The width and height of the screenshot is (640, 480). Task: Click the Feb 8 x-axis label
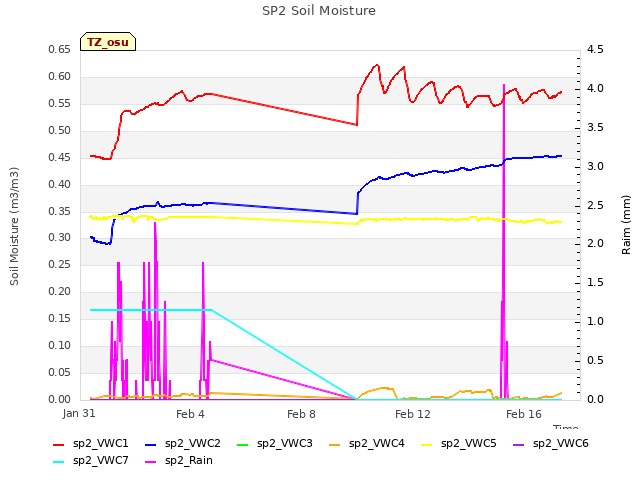click(301, 414)
